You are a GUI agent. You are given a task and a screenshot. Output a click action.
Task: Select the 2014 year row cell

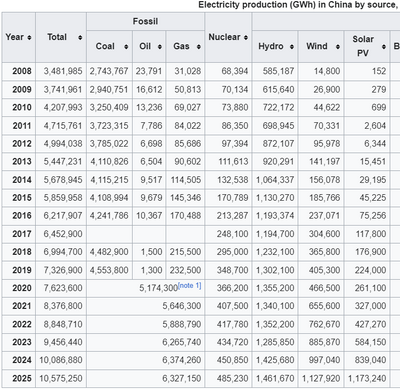19,180
